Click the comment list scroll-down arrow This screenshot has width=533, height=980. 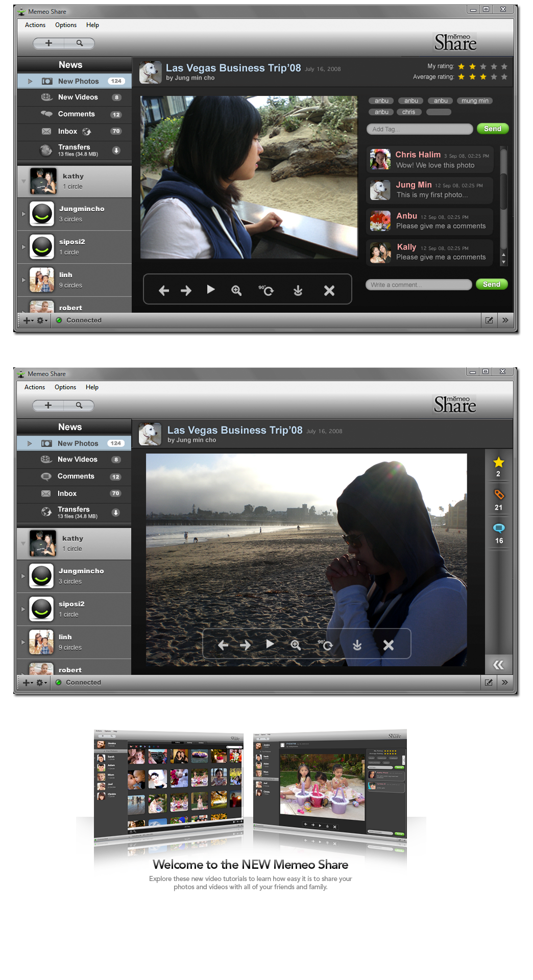tap(503, 262)
